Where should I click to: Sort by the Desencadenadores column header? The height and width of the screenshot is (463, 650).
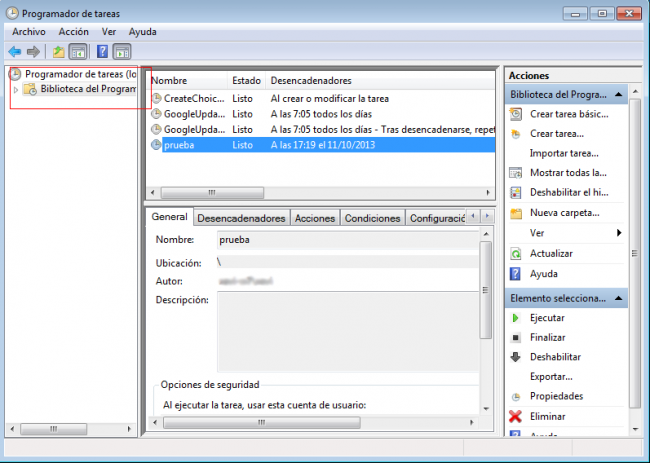(x=381, y=80)
